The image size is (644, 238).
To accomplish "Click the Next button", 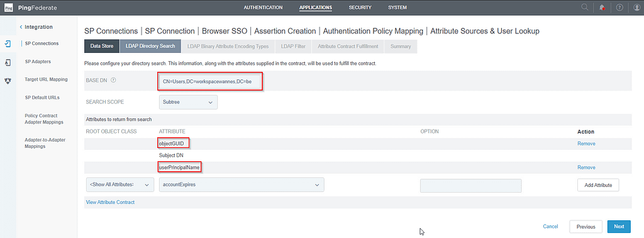I will tap(619, 227).
